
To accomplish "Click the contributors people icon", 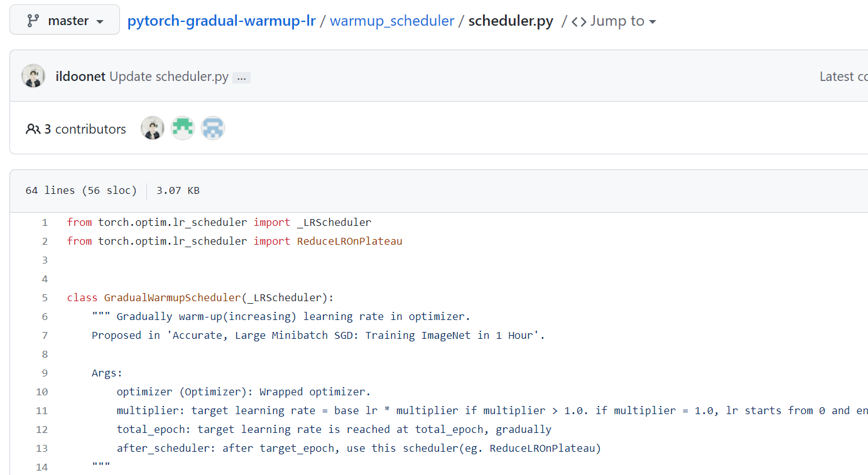I will click(x=33, y=129).
